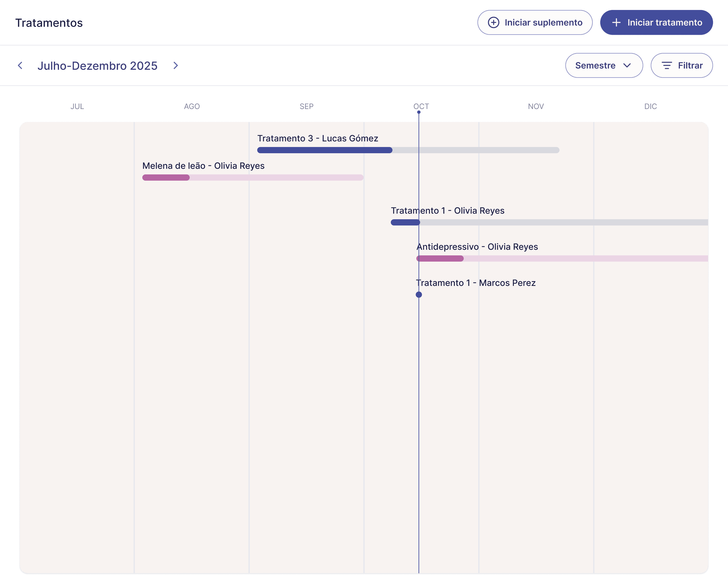Click the previous period chevron arrow
Image resolution: width=728 pixels, height=588 pixels.
[x=20, y=65]
